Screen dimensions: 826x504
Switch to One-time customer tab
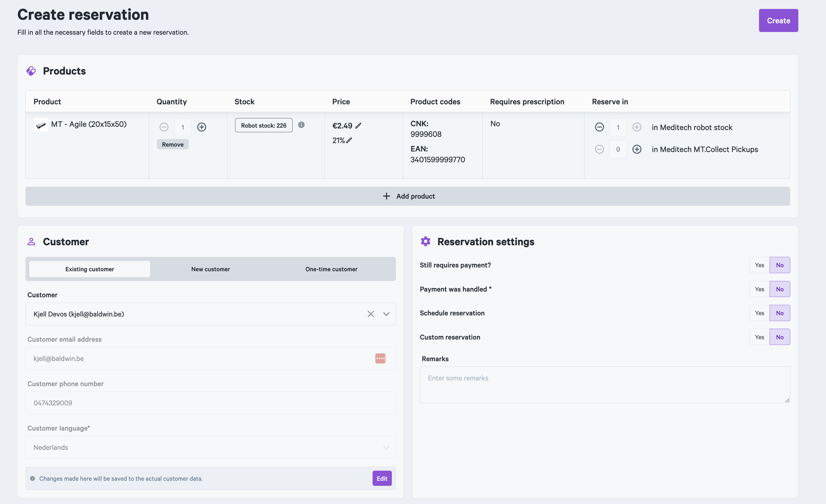coord(331,269)
